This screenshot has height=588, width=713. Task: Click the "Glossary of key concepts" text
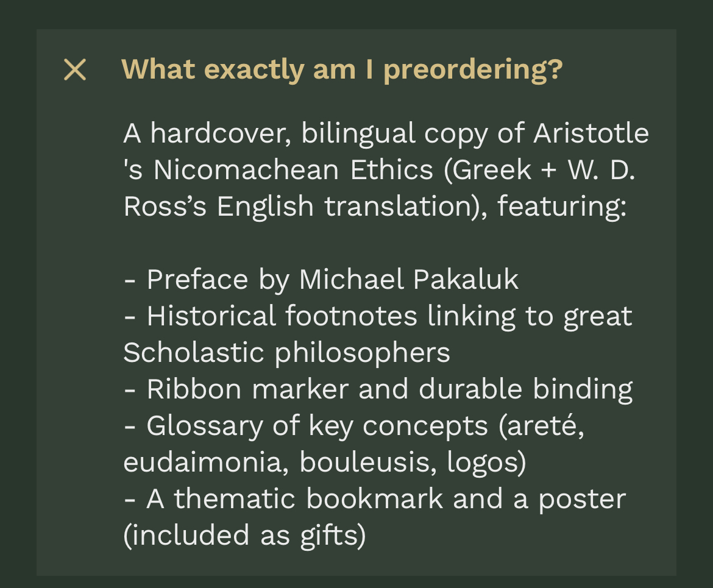[317, 426]
